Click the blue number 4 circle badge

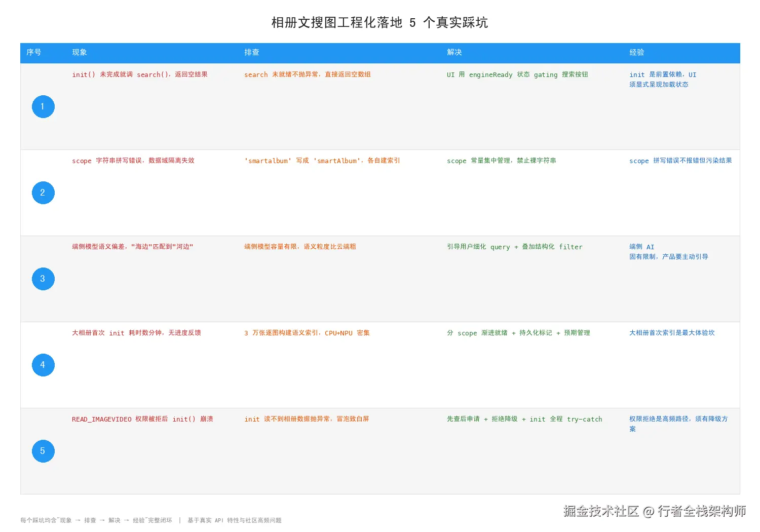43,365
